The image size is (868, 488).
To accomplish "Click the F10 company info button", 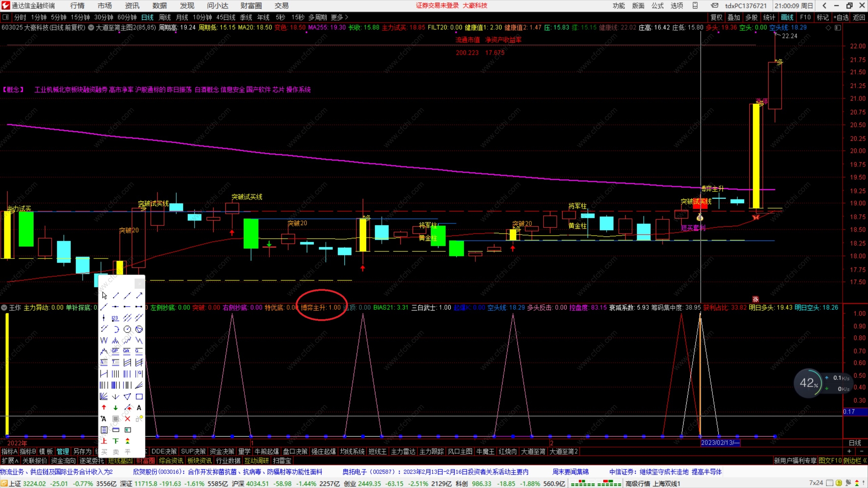I will click(x=805, y=17).
